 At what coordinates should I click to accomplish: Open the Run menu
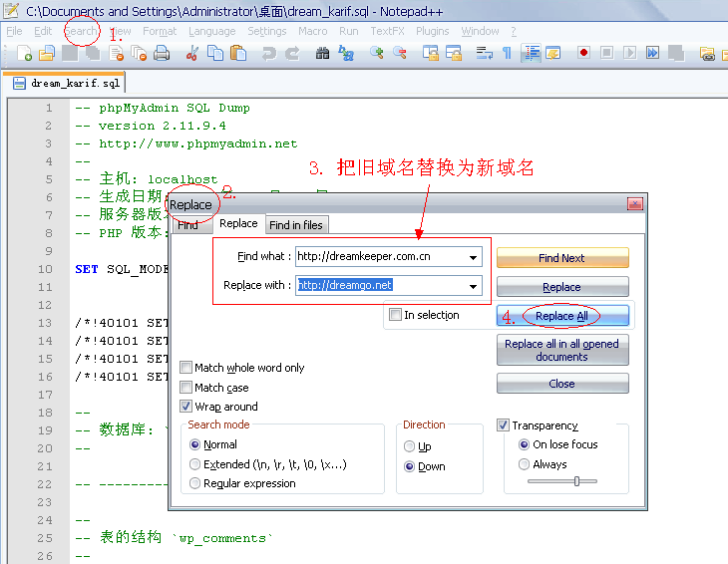coord(349,31)
